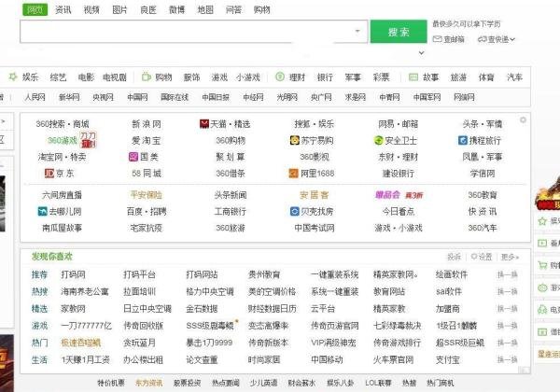Screen dimensions: 560x392
Task: Click the 海南养老公寓 suggestion
Action: click(85, 292)
